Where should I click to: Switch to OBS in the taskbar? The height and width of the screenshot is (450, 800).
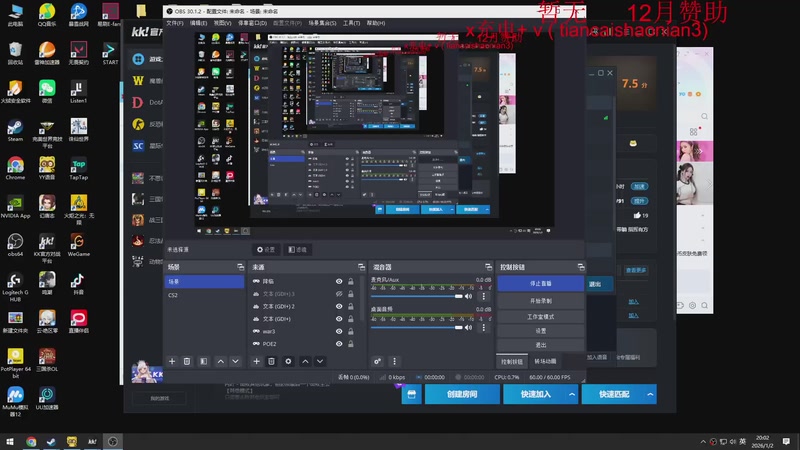(113, 441)
